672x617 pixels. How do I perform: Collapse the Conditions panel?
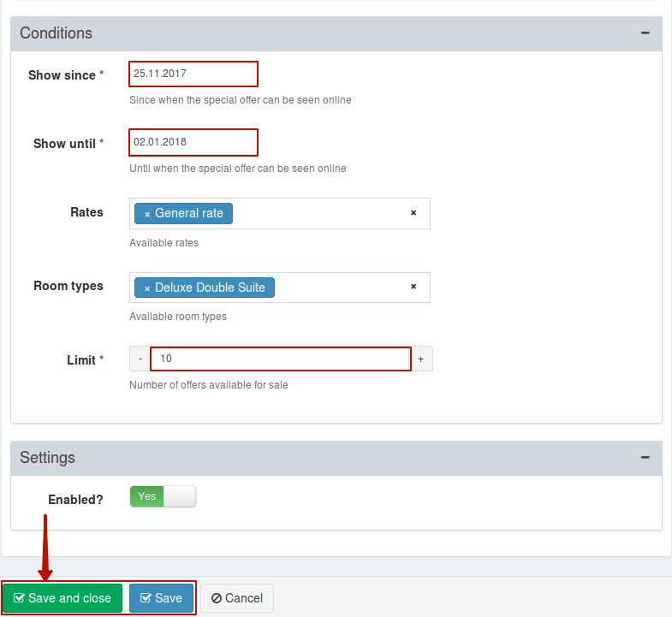[645, 33]
